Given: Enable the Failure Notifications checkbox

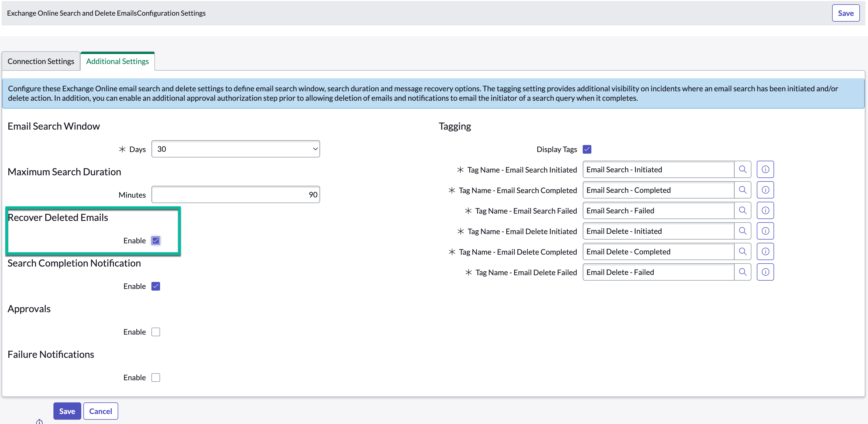Looking at the screenshot, I should point(156,378).
